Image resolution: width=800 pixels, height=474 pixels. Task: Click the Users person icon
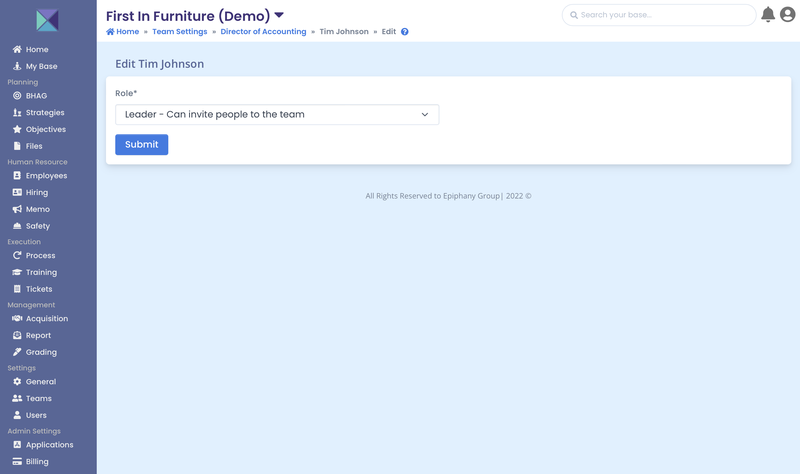click(x=17, y=415)
